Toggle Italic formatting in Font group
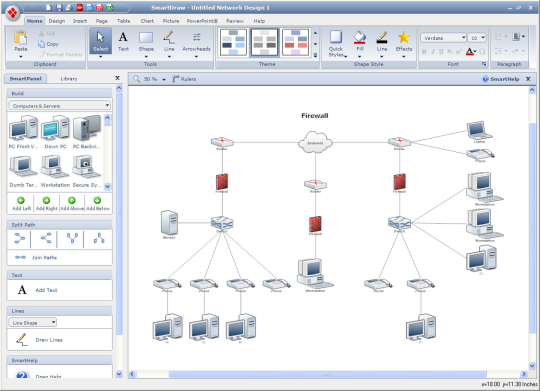540x391 pixels. tap(433, 52)
